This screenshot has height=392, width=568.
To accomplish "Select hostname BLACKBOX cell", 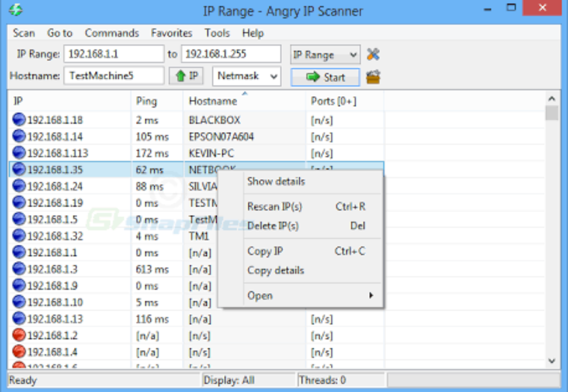I will (x=215, y=120).
